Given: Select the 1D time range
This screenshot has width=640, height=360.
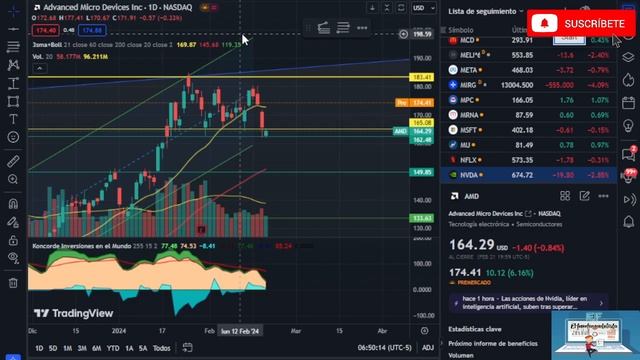Looking at the screenshot, I should coord(39,348).
